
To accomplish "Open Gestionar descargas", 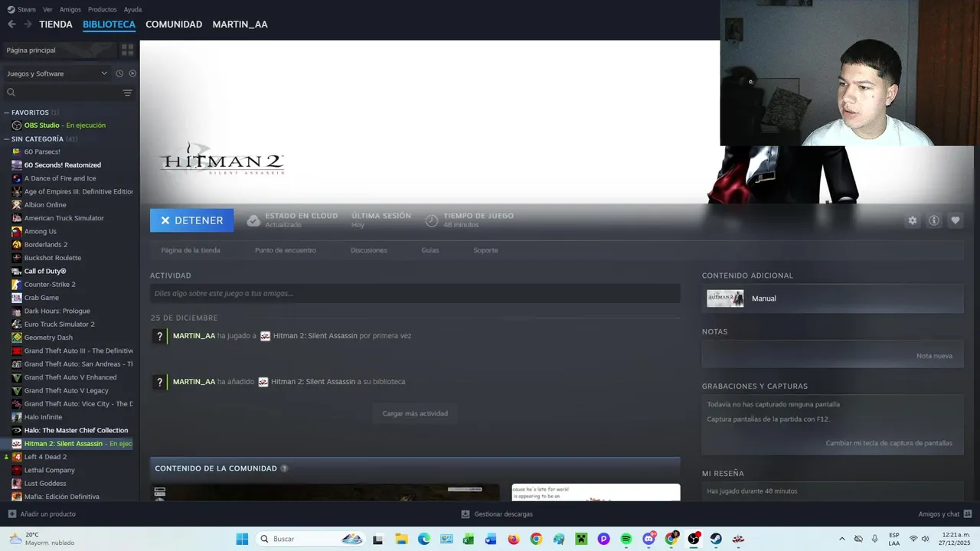I will (x=497, y=514).
